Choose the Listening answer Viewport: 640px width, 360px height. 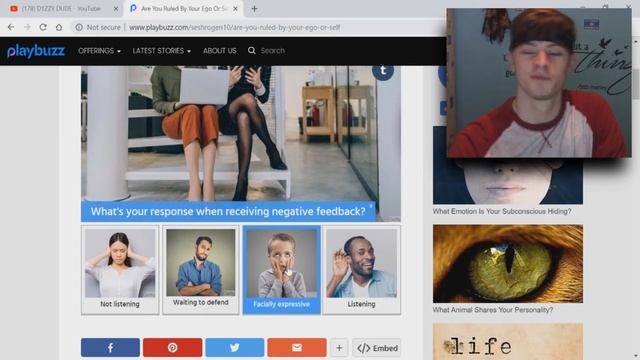coord(362,270)
